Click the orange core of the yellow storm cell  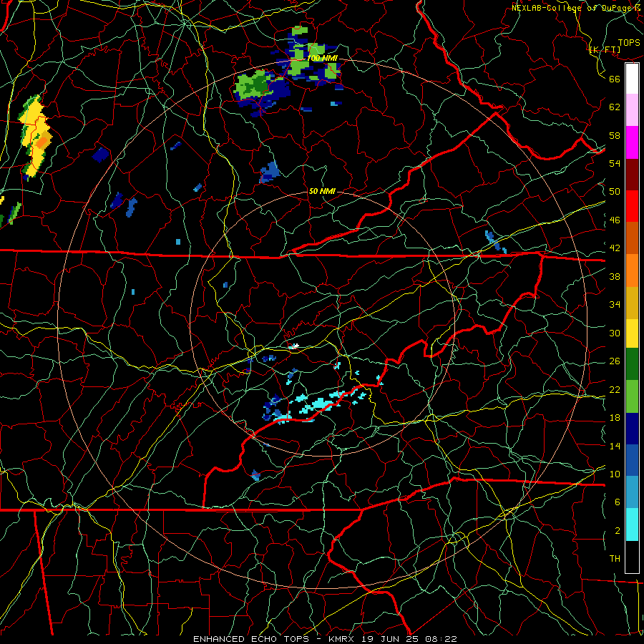(x=42, y=142)
